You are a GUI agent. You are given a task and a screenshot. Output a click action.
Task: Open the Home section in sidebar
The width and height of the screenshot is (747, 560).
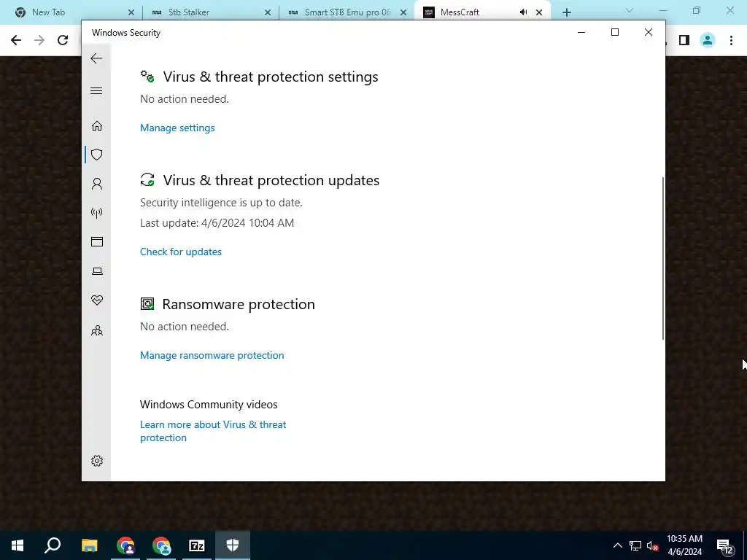pyautogui.click(x=97, y=125)
